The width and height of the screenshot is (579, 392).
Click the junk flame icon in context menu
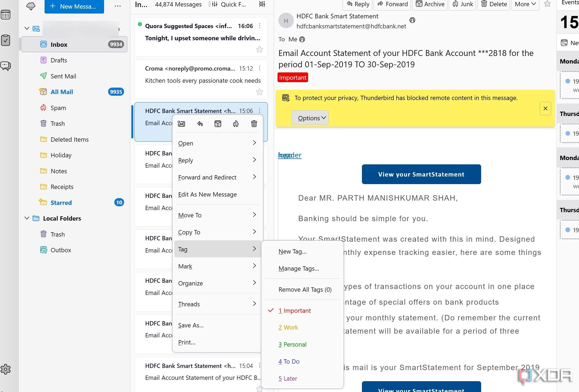(x=236, y=124)
